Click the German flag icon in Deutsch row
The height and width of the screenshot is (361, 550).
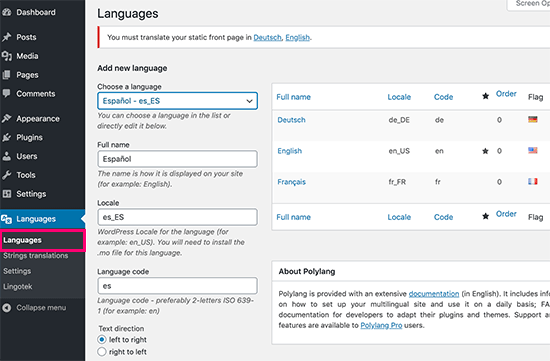tap(532, 120)
